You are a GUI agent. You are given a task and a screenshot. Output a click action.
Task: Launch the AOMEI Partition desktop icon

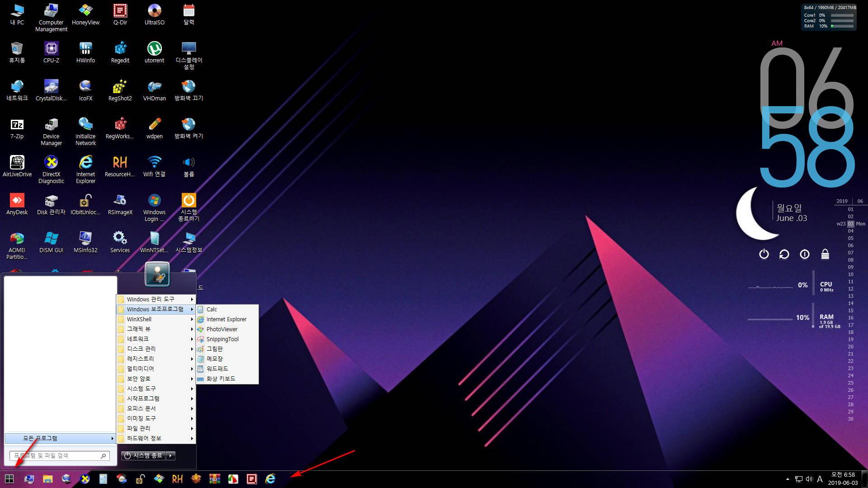tap(17, 246)
